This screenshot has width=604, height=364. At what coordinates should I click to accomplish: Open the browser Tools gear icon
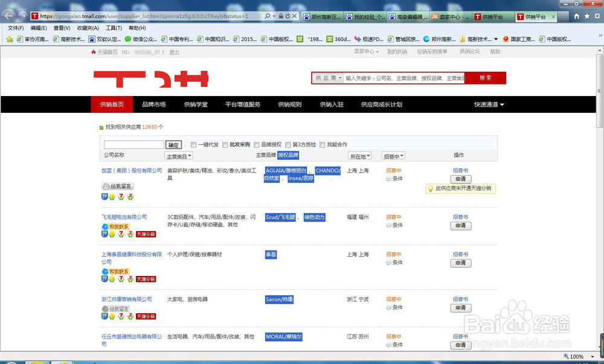pos(597,16)
